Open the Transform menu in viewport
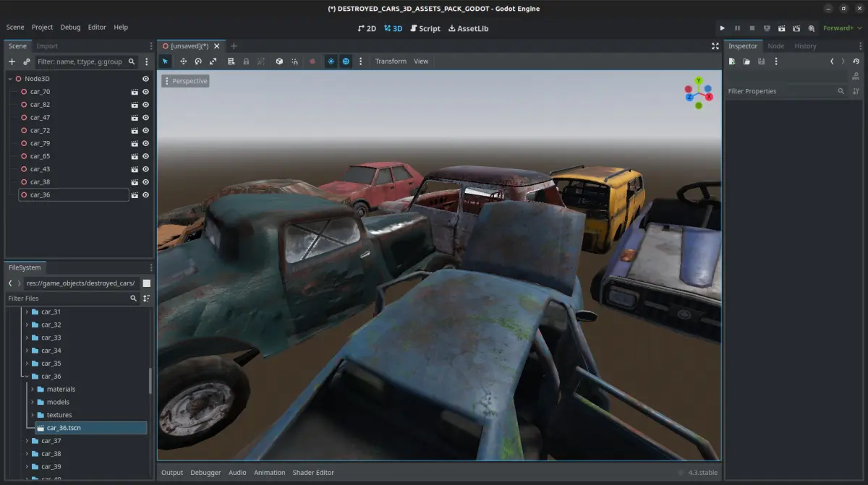Image resolution: width=868 pixels, height=485 pixels. [x=391, y=61]
